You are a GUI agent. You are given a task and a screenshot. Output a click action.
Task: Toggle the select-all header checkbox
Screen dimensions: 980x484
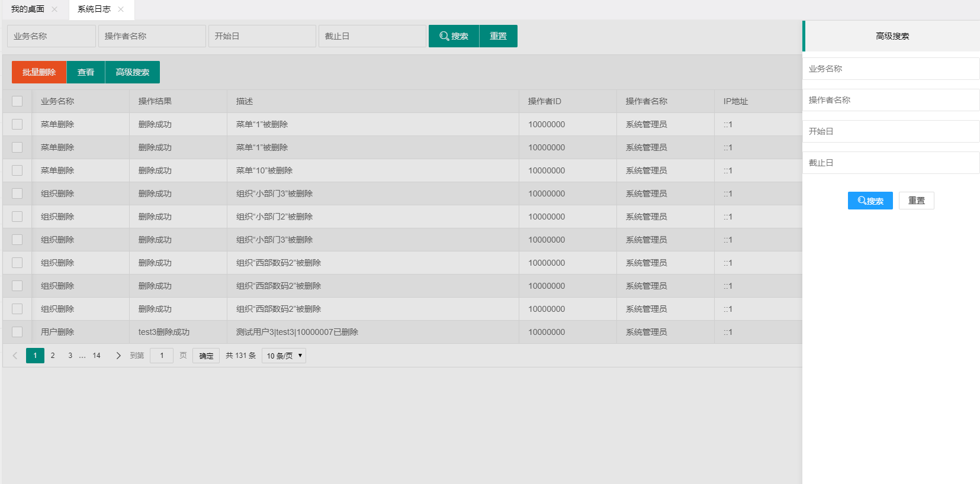click(17, 101)
